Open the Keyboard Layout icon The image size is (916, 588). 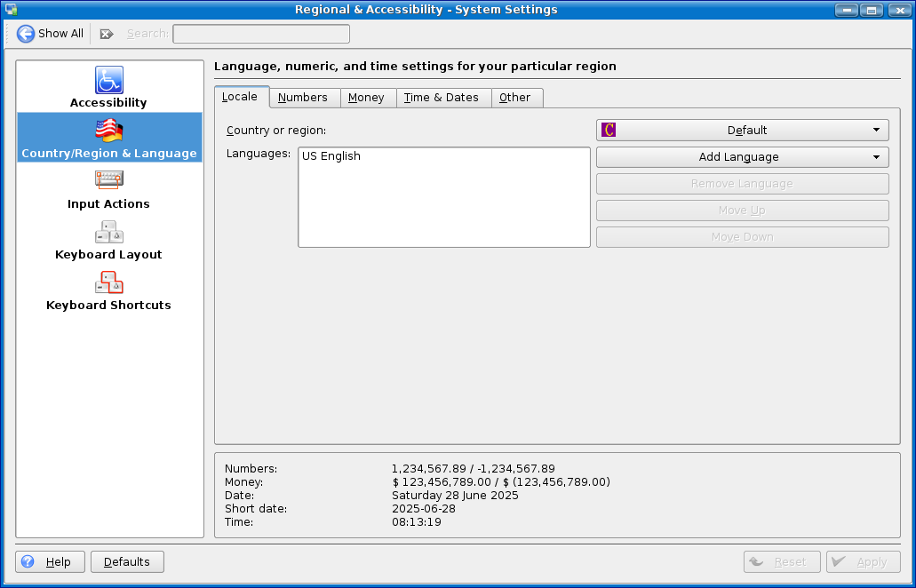click(x=109, y=232)
